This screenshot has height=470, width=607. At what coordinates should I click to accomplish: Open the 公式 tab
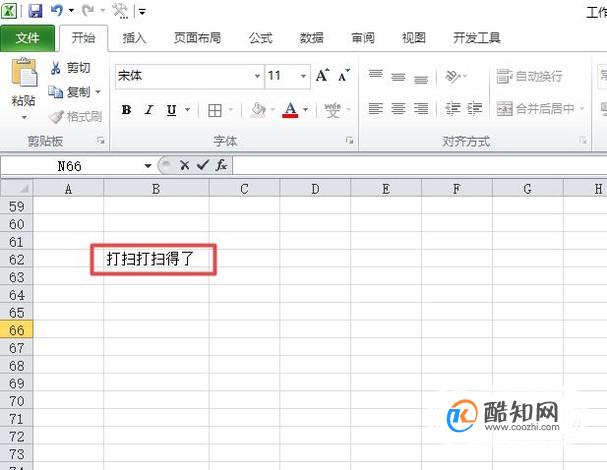pos(261,38)
